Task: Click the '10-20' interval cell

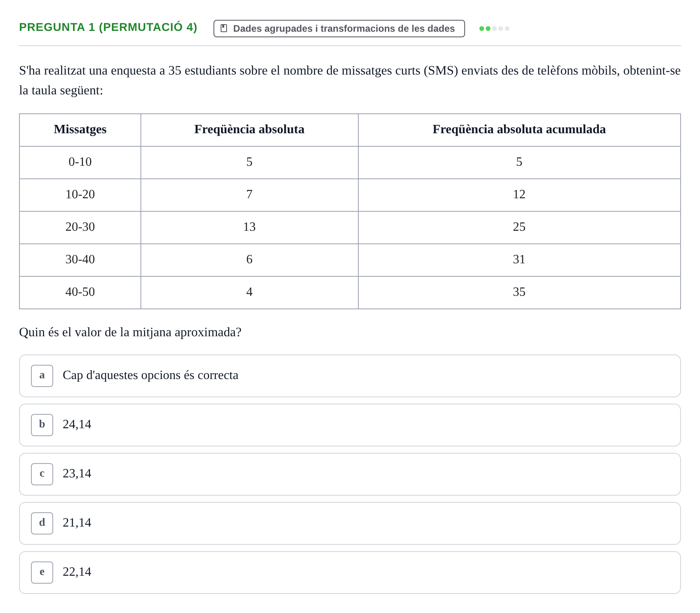Action: click(x=80, y=195)
